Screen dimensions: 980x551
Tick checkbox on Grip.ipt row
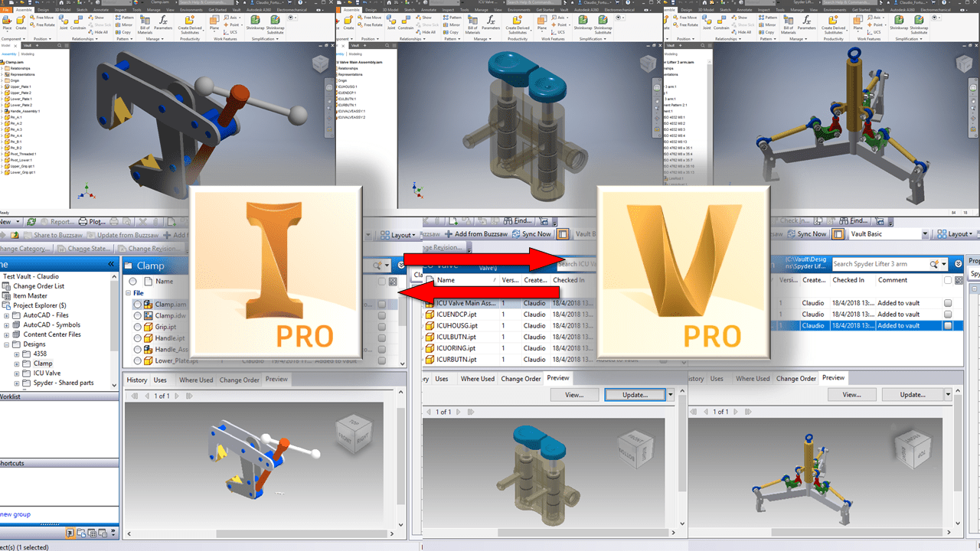coord(382,327)
